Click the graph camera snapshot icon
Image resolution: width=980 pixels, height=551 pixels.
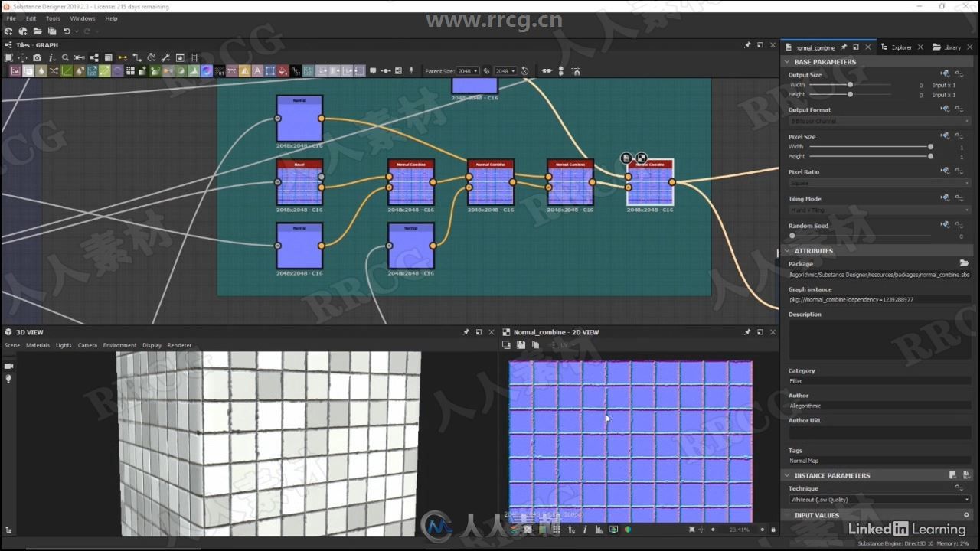click(37, 57)
